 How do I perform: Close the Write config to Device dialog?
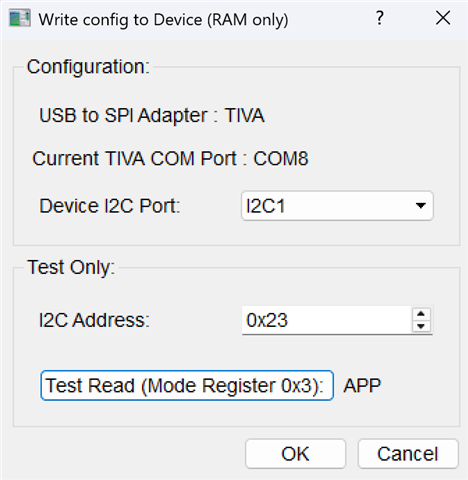tap(443, 18)
